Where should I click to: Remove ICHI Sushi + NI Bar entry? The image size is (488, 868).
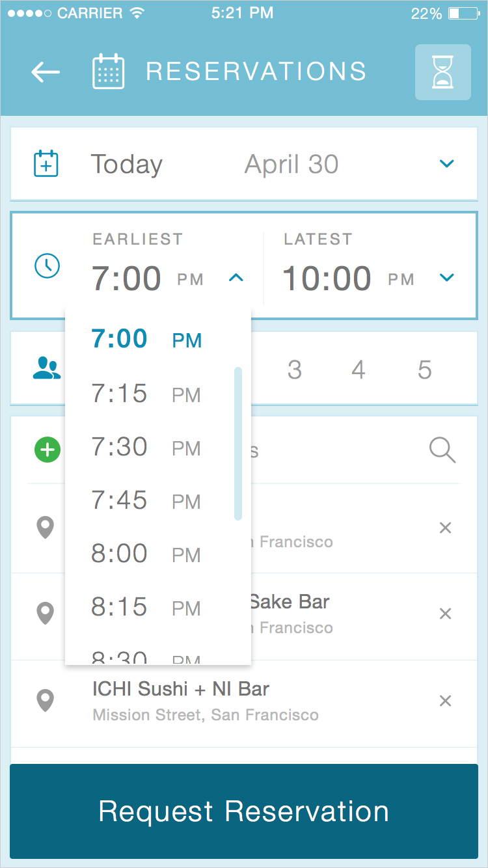click(445, 701)
